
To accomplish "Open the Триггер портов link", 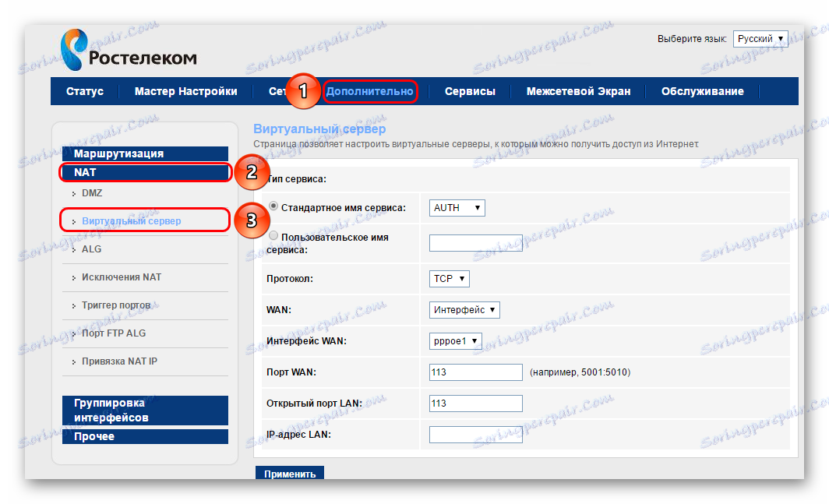I will pos(116,305).
